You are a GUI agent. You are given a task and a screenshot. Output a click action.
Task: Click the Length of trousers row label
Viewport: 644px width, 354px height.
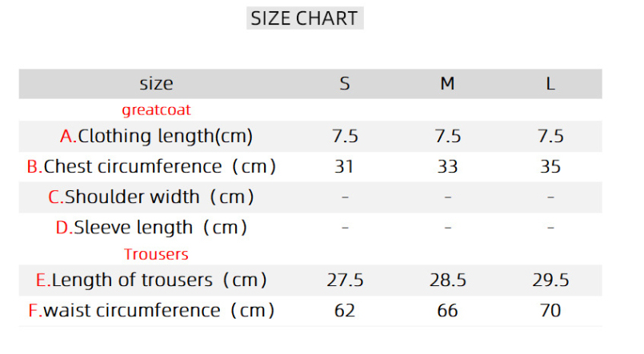point(151,280)
